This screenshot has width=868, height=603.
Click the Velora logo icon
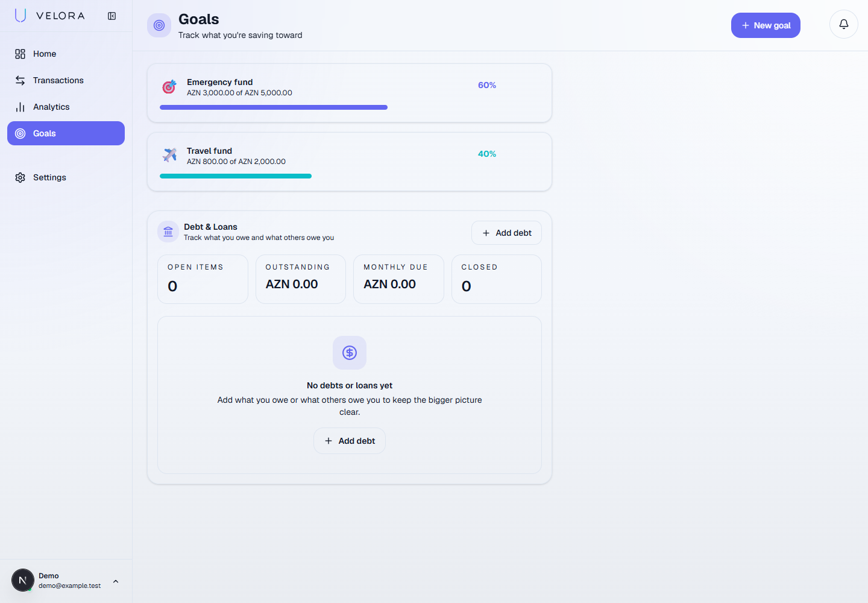[20, 16]
